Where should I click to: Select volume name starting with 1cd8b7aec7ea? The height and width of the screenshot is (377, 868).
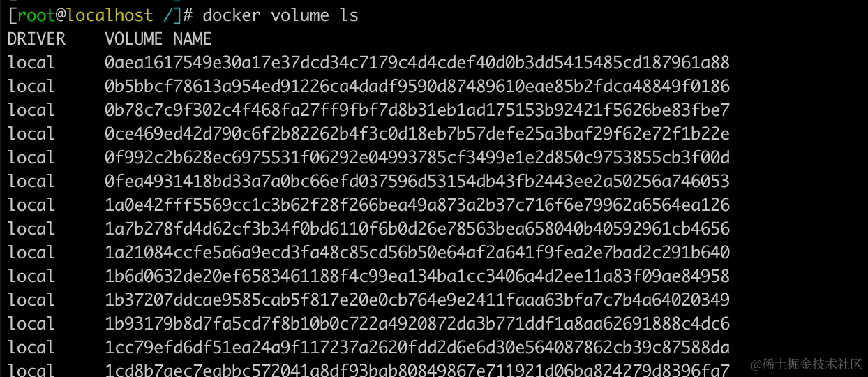pos(417,369)
